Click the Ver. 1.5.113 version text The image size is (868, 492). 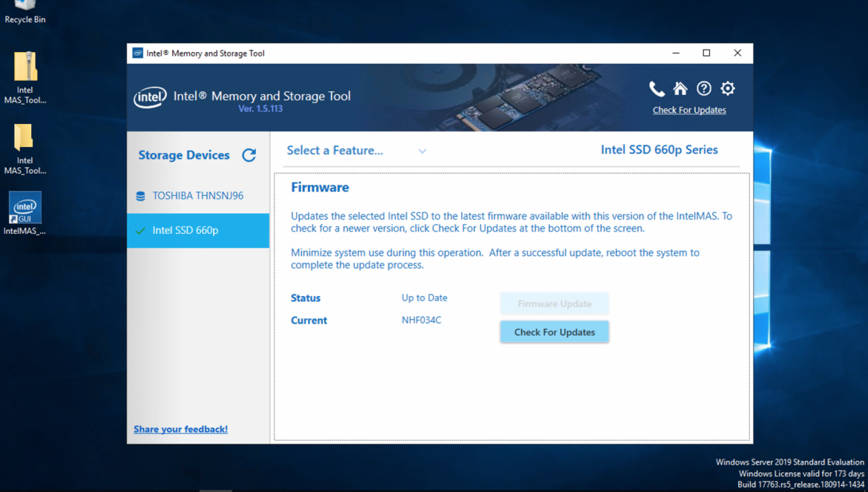click(x=260, y=108)
